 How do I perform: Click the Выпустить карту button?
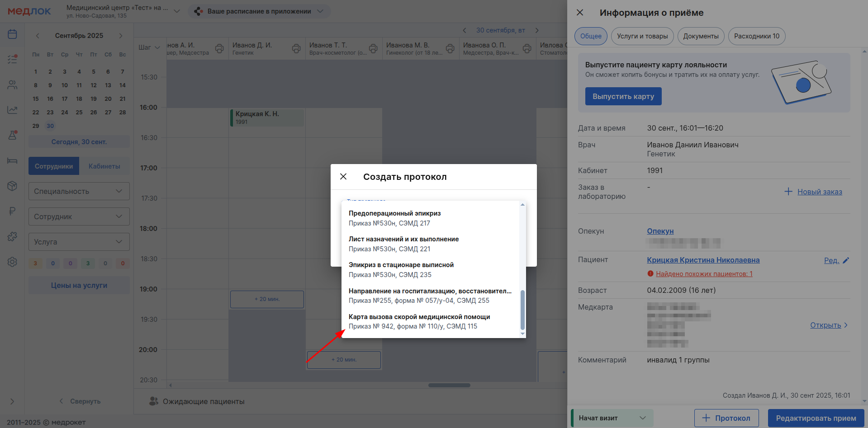(x=623, y=96)
